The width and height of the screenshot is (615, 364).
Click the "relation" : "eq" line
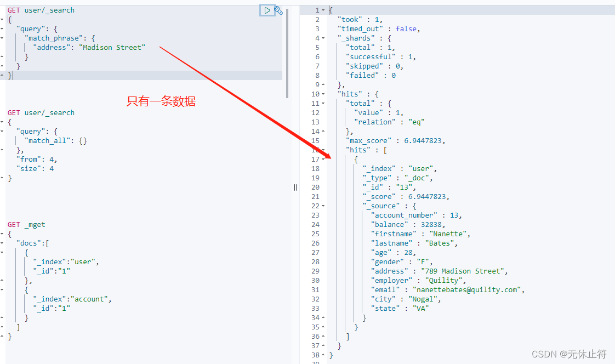[x=390, y=122]
